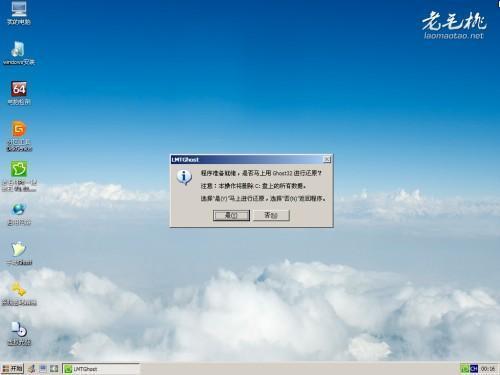This screenshot has width=500, height=375.
Task: Close the LMTGhost dialog with X
Action: click(327, 160)
